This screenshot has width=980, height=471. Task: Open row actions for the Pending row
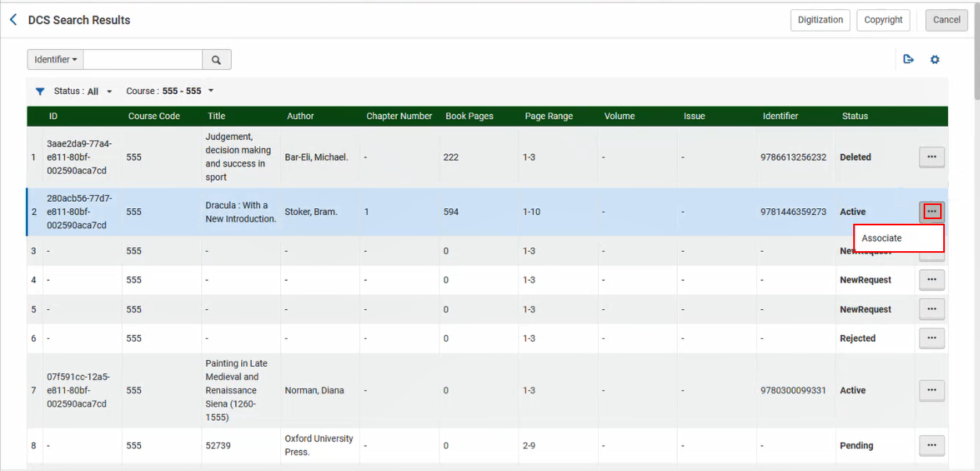(931, 445)
